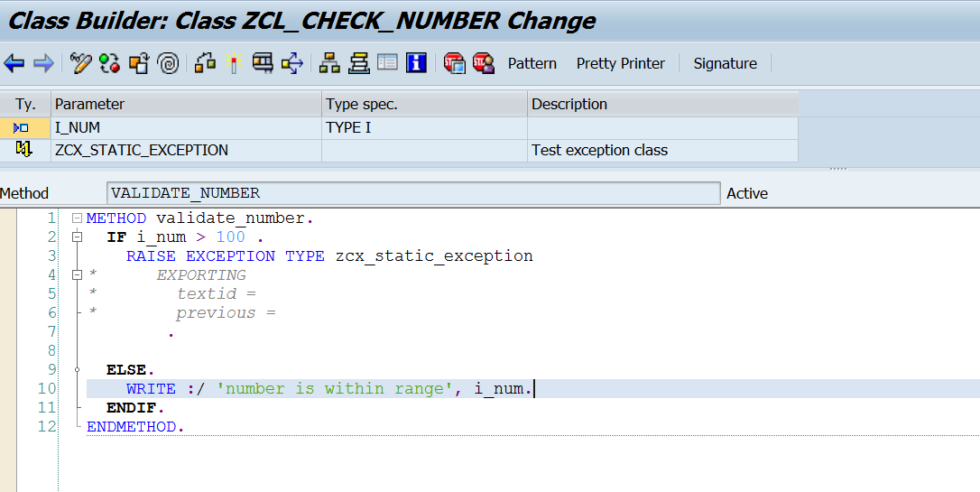Click the Type spec. column header
The width and height of the screenshot is (980, 492).
[424, 104]
